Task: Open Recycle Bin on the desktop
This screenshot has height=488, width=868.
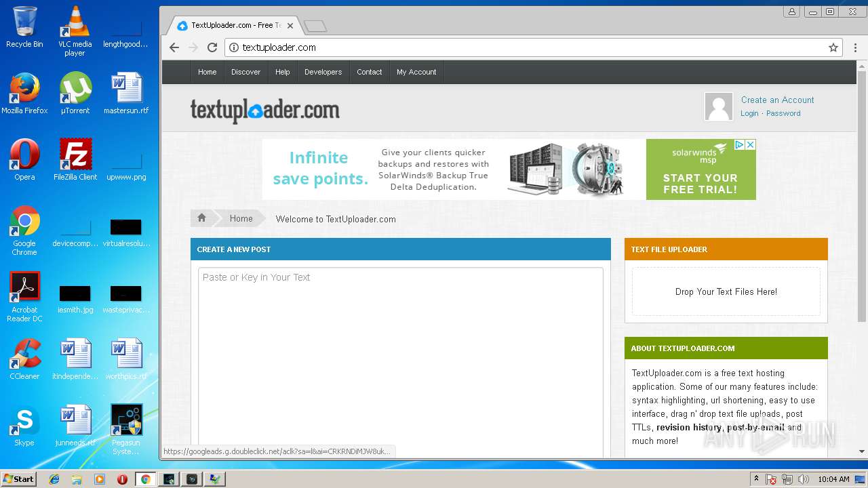Action: coord(24,27)
